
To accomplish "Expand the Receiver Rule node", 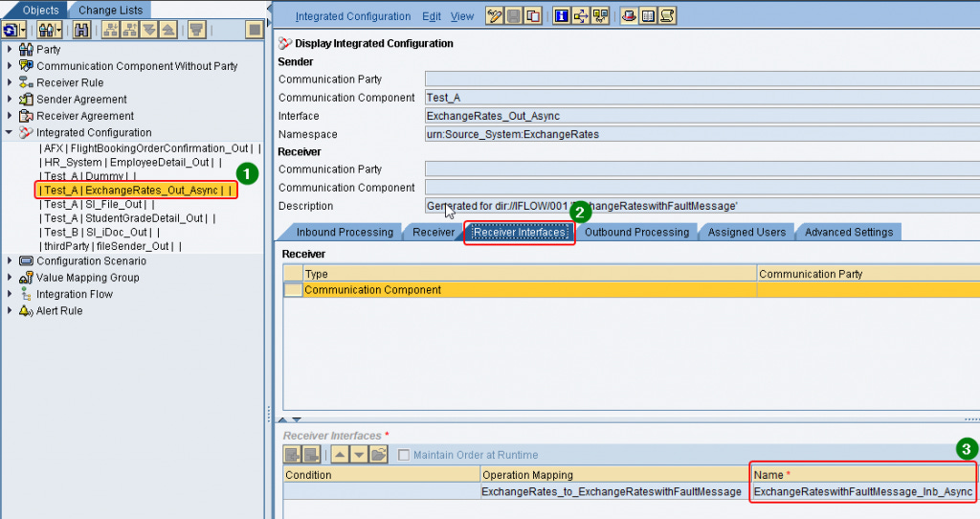I will 10,82.
